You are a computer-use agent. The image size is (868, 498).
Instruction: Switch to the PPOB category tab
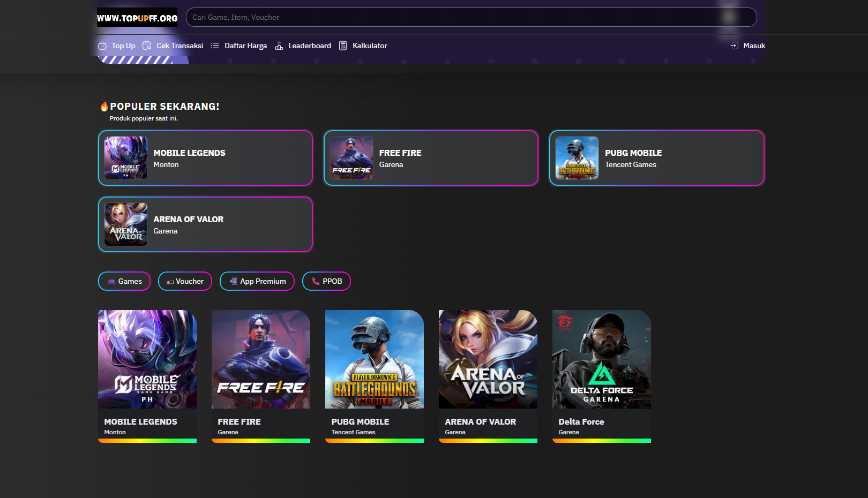(326, 281)
